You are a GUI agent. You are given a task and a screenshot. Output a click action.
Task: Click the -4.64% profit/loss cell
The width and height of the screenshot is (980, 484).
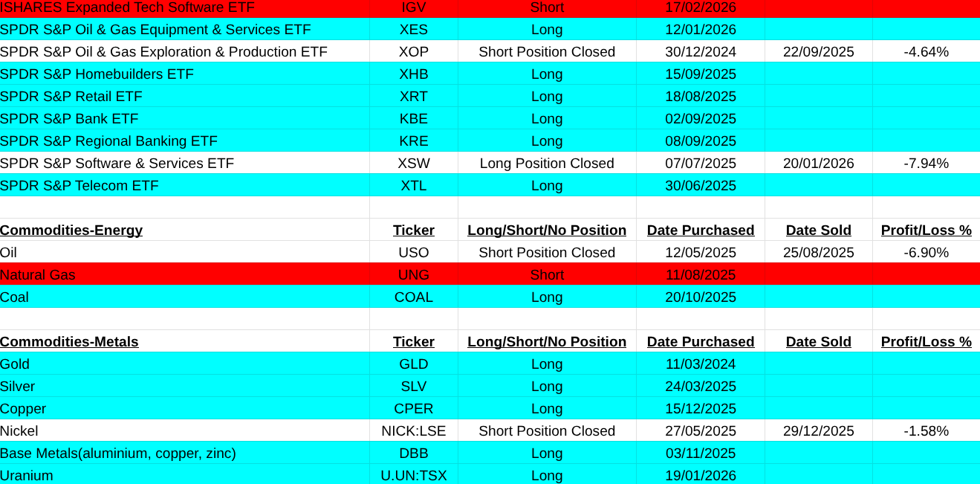(926, 51)
